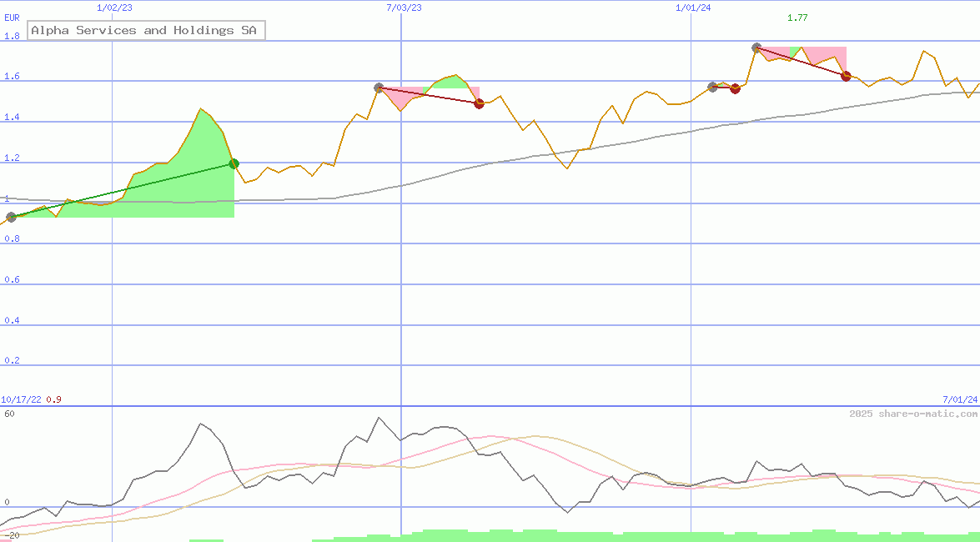The image size is (980, 542).
Task: Click the first gray marker after the 1/01/24 gridline
Action: point(712,87)
